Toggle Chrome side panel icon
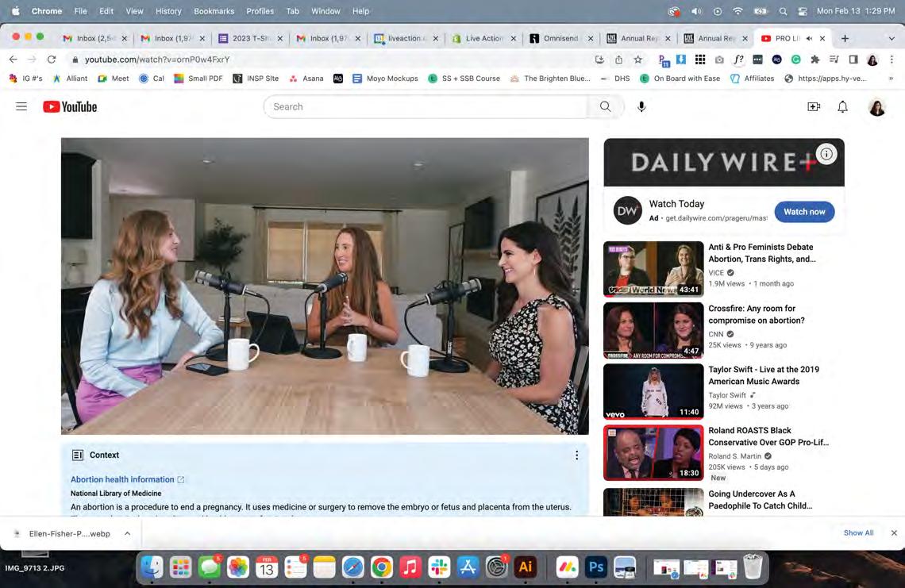The image size is (905, 588). click(853, 60)
